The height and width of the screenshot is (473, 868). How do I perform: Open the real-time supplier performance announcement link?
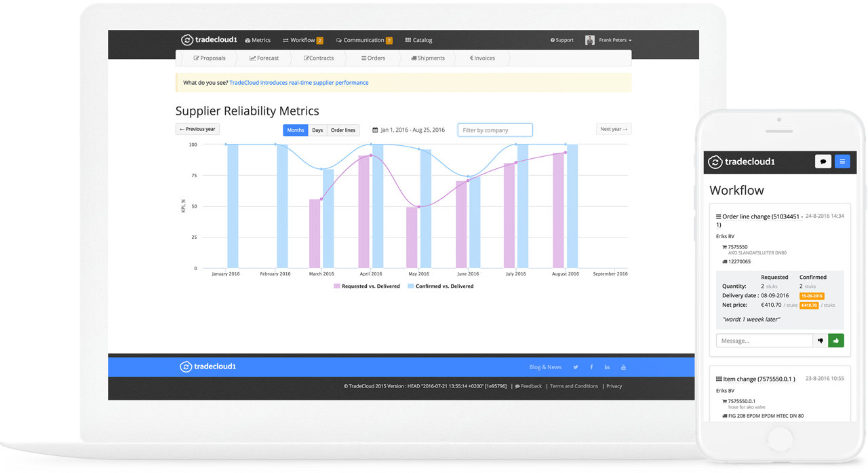[x=298, y=82]
